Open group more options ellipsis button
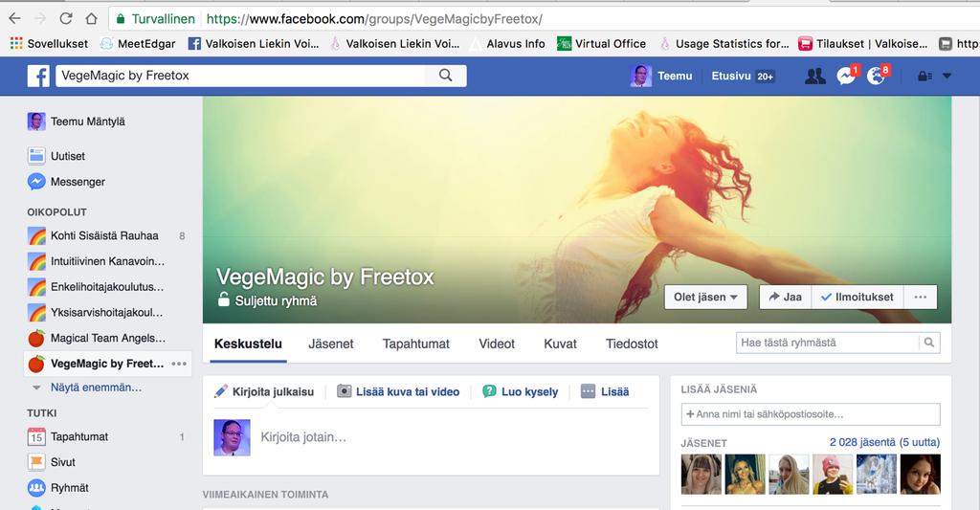 coord(921,297)
